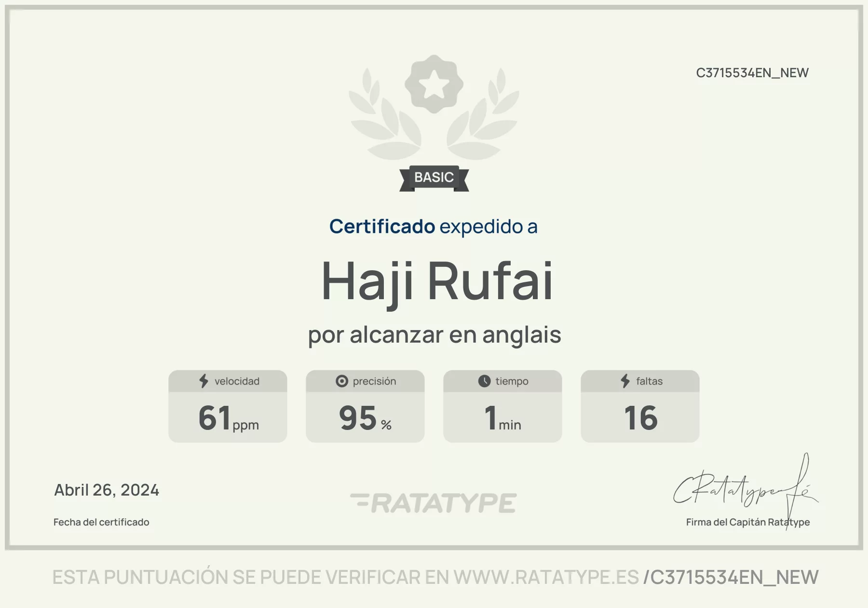Click the date Abril 26, 2024
The width and height of the screenshot is (868, 608).
107,490
